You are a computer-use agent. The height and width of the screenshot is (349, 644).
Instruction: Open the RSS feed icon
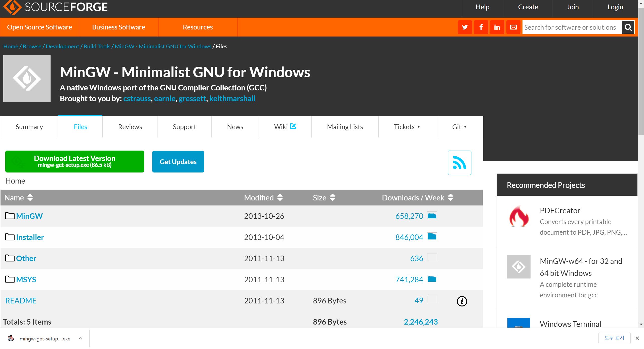tap(459, 163)
